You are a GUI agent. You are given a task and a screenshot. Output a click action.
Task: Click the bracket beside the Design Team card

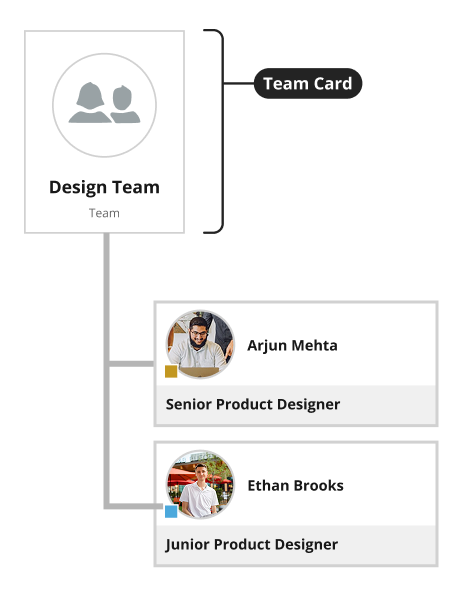point(215,131)
